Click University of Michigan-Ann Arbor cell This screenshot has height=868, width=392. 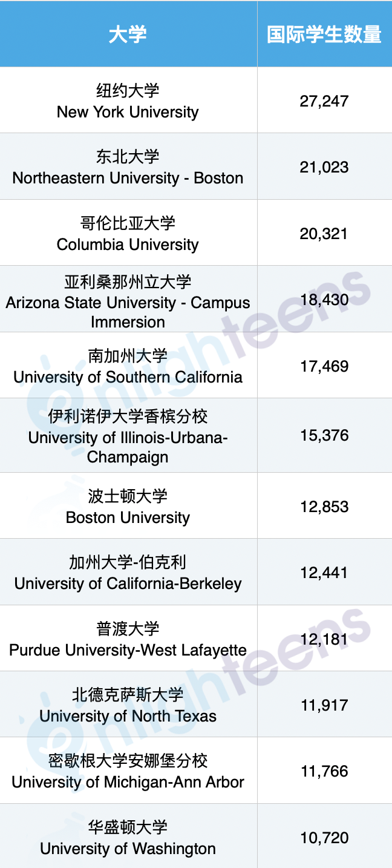128,771
